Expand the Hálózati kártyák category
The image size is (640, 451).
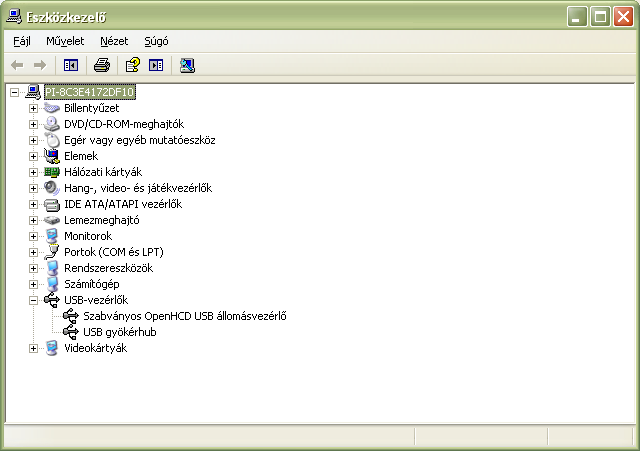[33, 172]
